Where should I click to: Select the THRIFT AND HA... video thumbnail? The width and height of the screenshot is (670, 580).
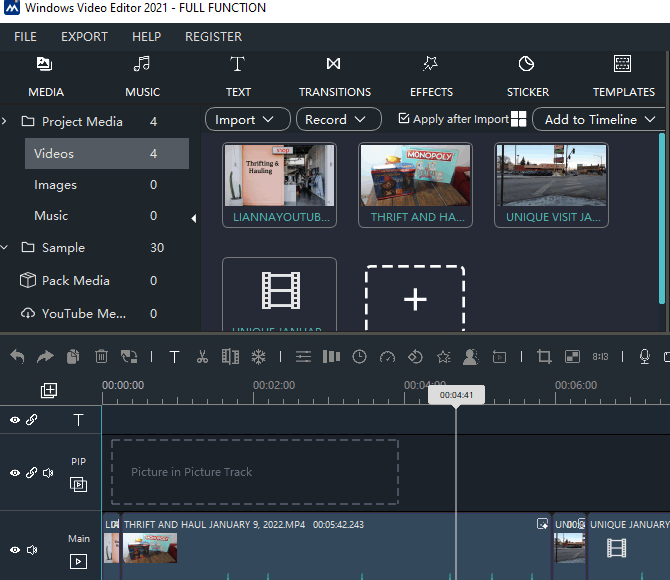(415, 185)
